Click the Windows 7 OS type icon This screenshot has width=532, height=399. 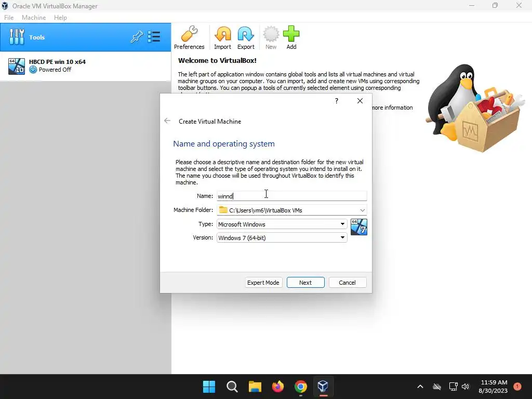pyautogui.click(x=358, y=227)
